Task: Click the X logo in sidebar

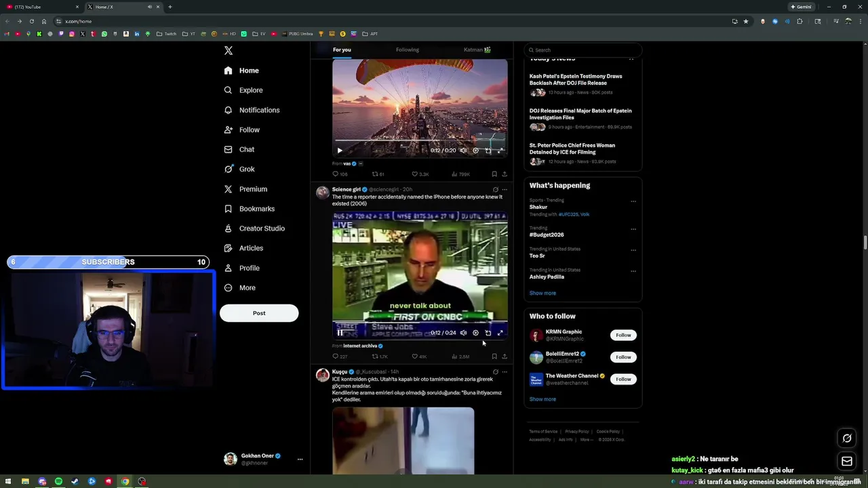Action: click(229, 51)
